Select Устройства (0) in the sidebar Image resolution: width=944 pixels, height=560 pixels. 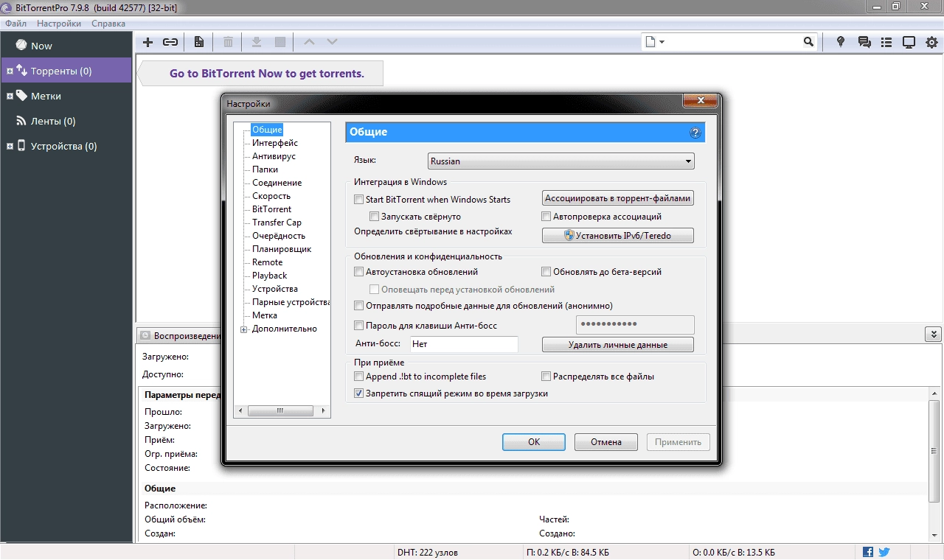click(66, 146)
